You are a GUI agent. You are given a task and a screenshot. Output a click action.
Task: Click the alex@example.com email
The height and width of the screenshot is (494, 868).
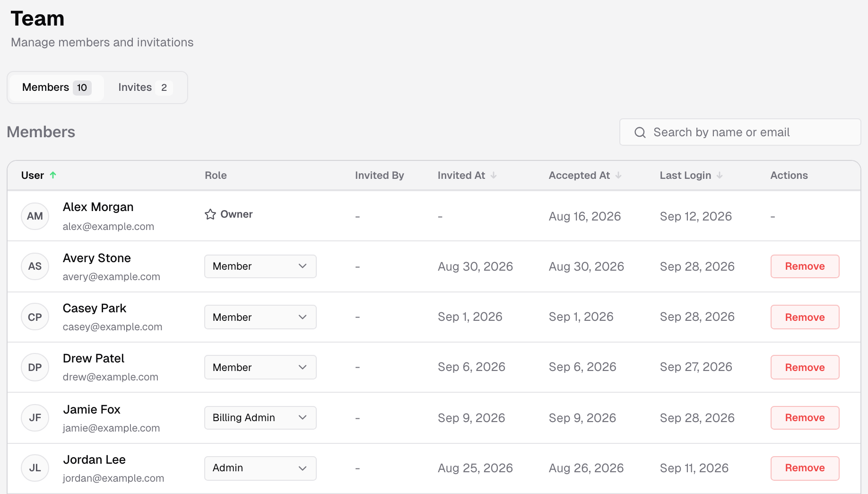(x=108, y=227)
